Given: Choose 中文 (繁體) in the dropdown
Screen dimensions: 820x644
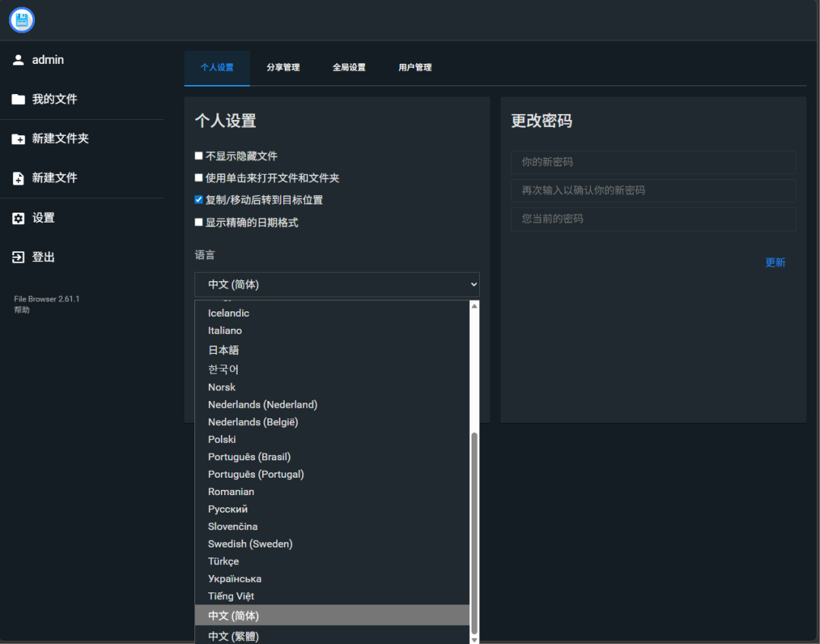Looking at the screenshot, I should (233, 636).
